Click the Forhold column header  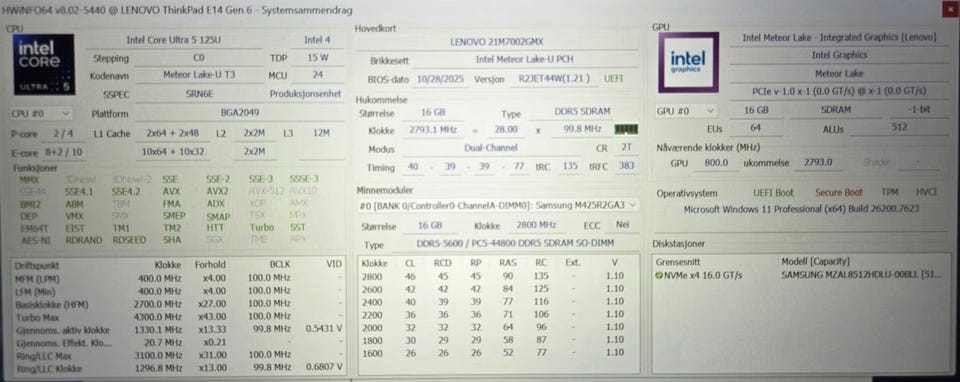coord(210,264)
